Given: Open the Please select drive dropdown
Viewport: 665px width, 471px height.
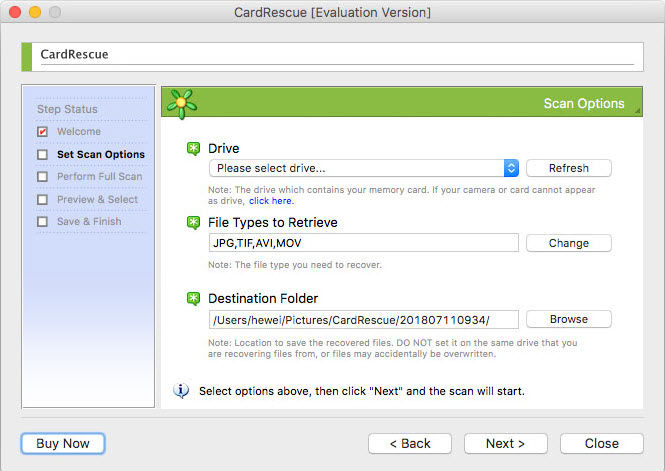Looking at the screenshot, I should coord(363,168).
